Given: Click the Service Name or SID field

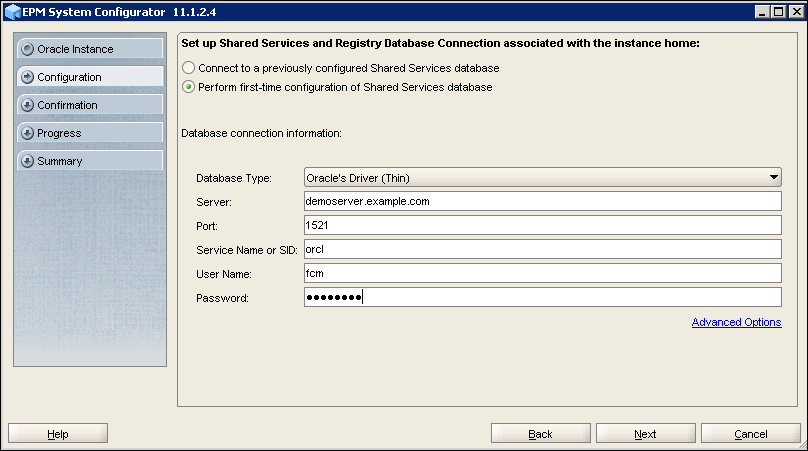Looking at the screenshot, I should pos(543,249).
